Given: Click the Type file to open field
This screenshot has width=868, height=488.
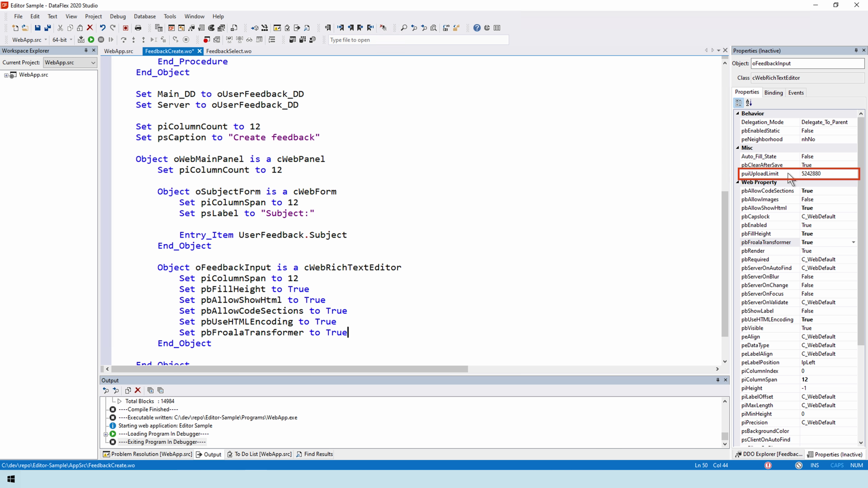Looking at the screenshot, I should point(418,40).
